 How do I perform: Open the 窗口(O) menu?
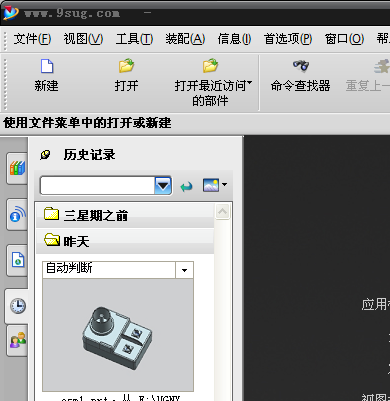[x=344, y=39]
